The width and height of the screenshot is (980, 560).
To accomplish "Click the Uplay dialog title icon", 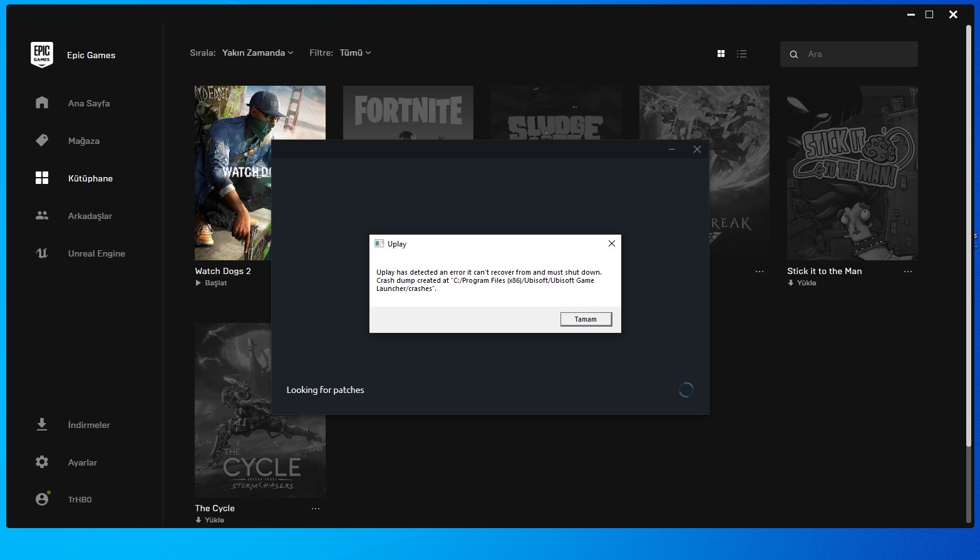I will click(379, 243).
